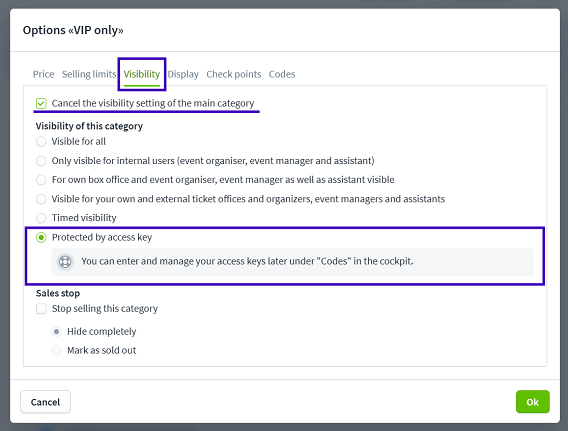568x431 pixels.
Task: Select Visible for all option
Action: click(41, 142)
